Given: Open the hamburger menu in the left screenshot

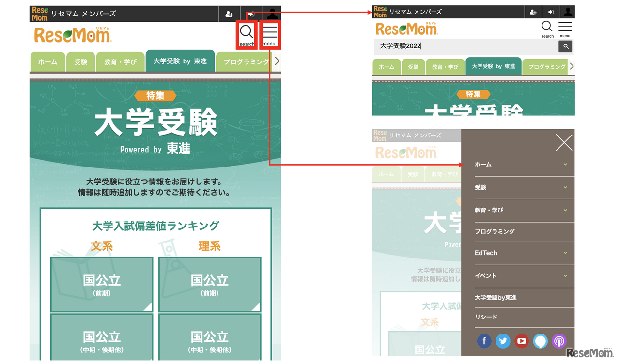Looking at the screenshot, I should (x=270, y=35).
